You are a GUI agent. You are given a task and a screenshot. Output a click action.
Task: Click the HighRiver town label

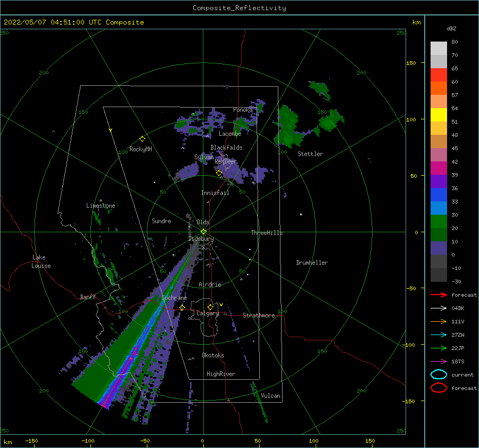tap(221, 374)
